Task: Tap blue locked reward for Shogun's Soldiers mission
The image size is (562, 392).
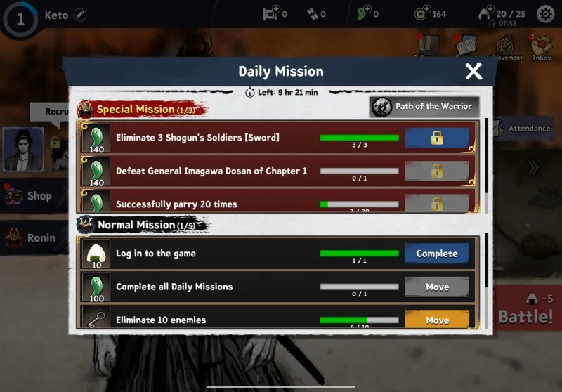Action: click(437, 138)
